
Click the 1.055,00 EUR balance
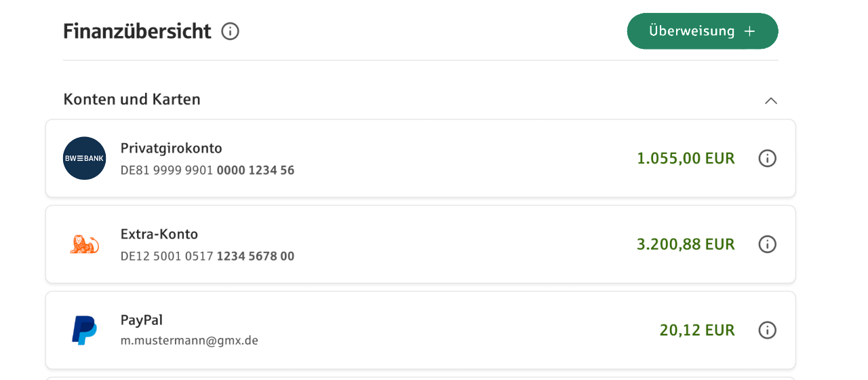tap(685, 158)
